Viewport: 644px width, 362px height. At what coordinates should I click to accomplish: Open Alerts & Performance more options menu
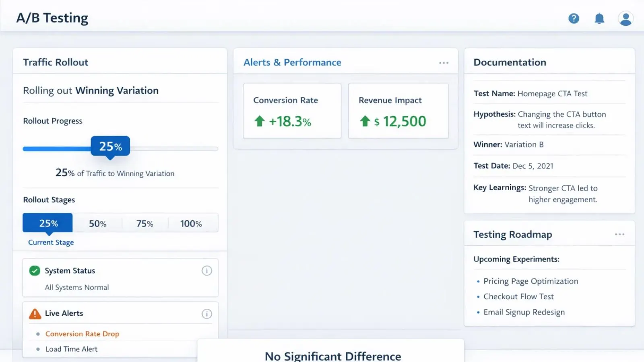click(x=444, y=63)
